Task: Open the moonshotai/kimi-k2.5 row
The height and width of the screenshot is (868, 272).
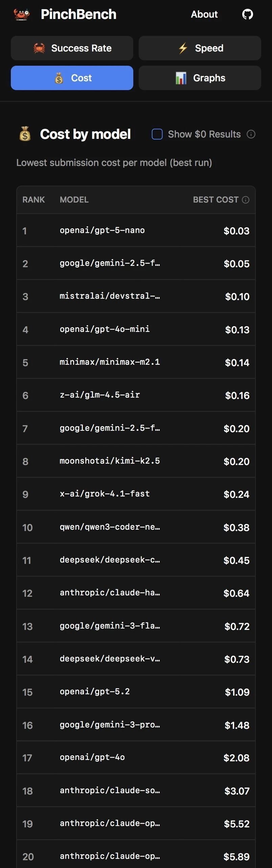Action: [110, 461]
